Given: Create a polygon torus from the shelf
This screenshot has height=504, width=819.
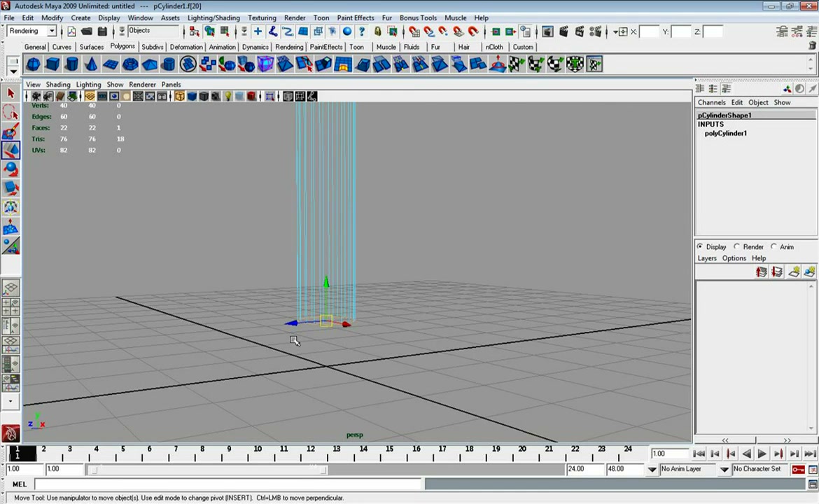Looking at the screenshot, I should [130, 64].
